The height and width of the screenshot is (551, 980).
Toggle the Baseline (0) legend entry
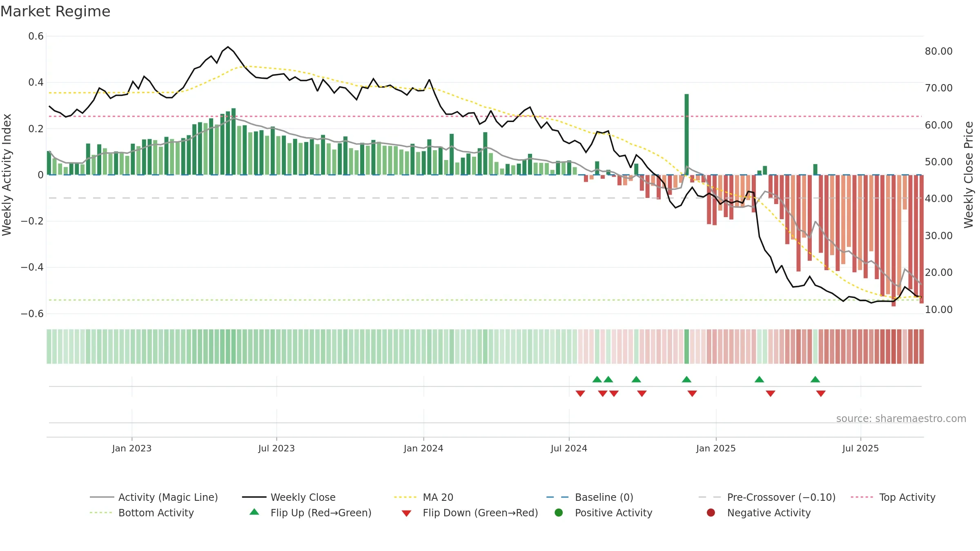tap(590, 497)
